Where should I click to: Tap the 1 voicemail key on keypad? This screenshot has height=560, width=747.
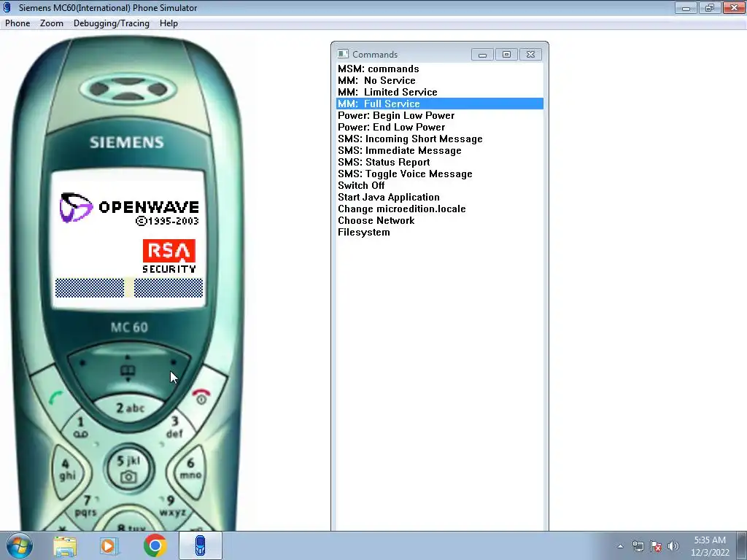(x=81, y=427)
